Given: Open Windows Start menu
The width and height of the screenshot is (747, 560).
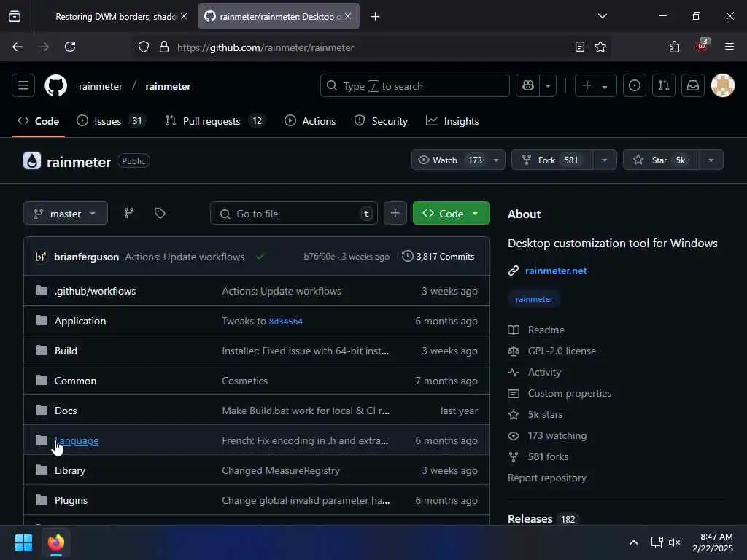Looking at the screenshot, I should coord(23,542).
